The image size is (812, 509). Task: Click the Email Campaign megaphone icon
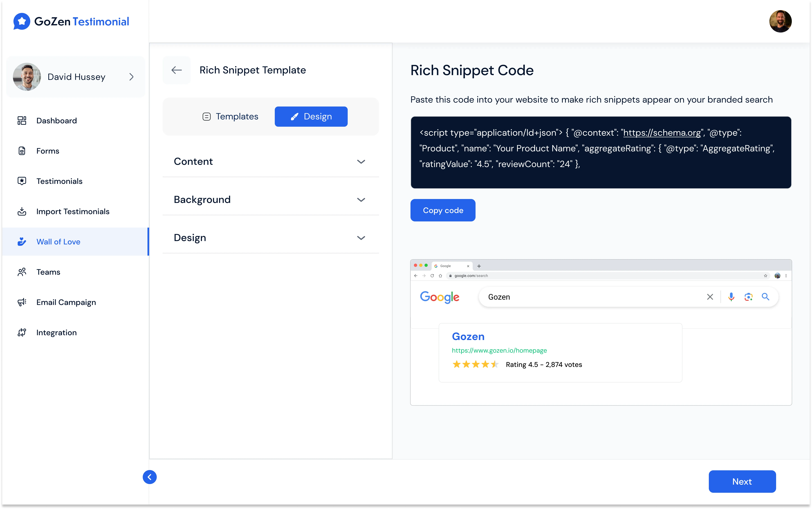click(x=22, y=302)
